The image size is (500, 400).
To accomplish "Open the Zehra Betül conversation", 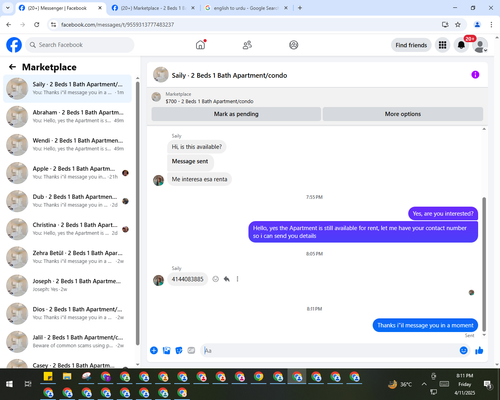I will point(67,257).
